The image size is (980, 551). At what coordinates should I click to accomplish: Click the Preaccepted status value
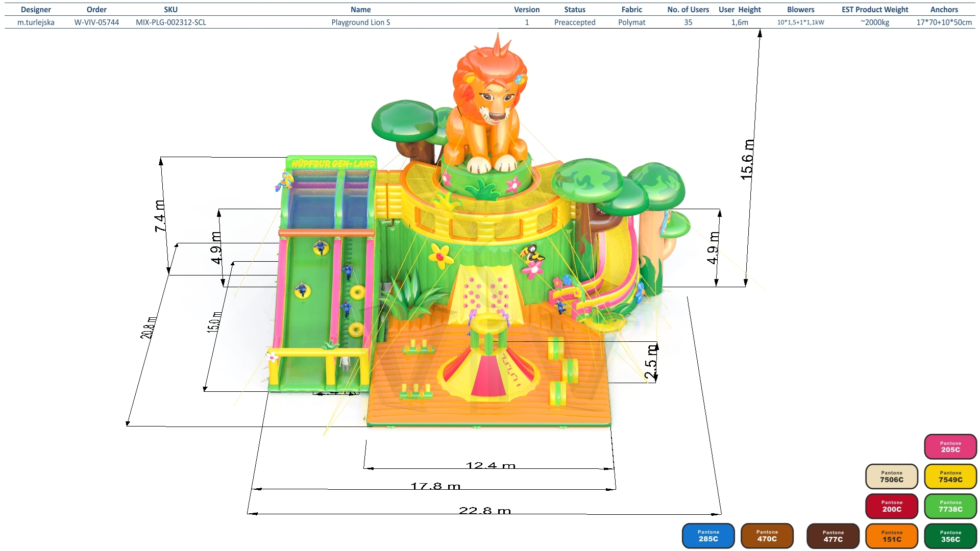(575, 22)
